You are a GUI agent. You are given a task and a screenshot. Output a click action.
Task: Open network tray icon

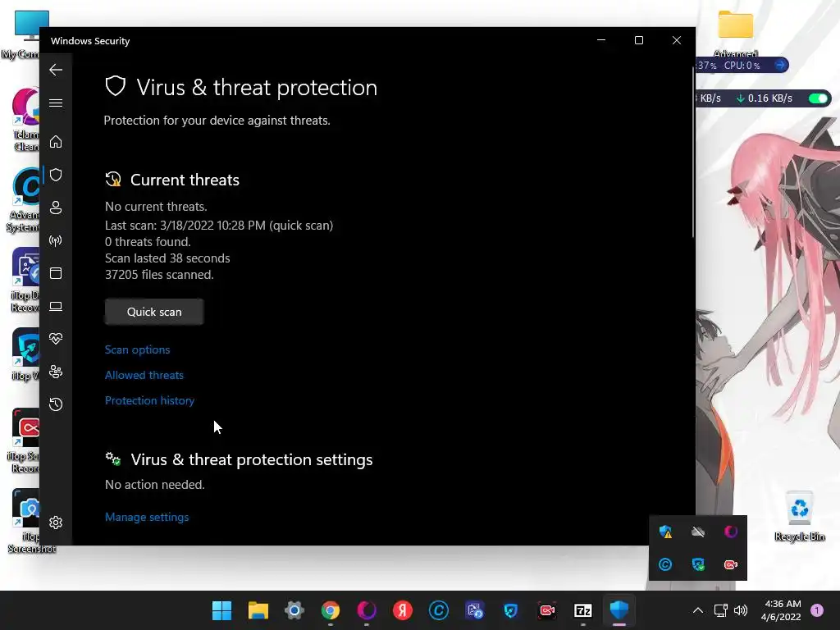pos(720,610)
